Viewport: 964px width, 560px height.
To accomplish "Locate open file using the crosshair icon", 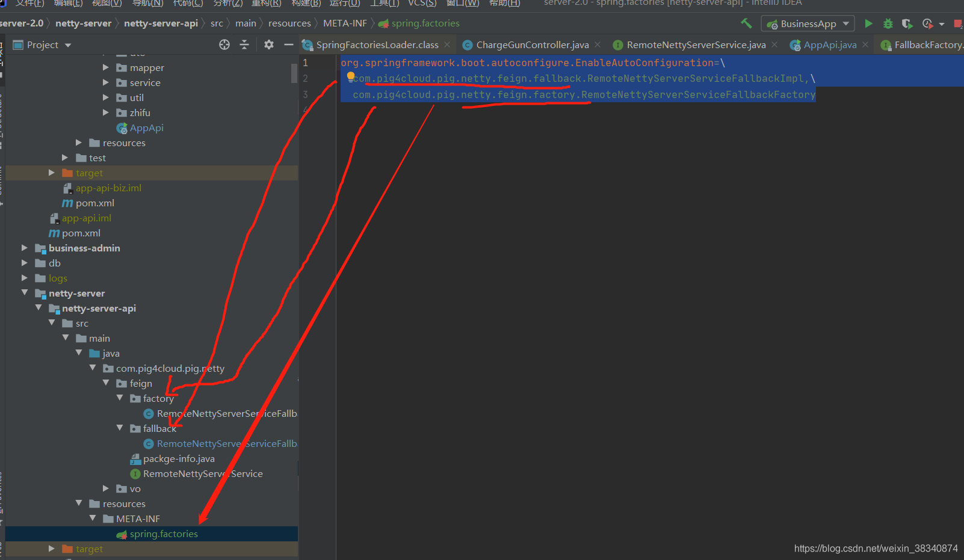I will pos(224,45).
